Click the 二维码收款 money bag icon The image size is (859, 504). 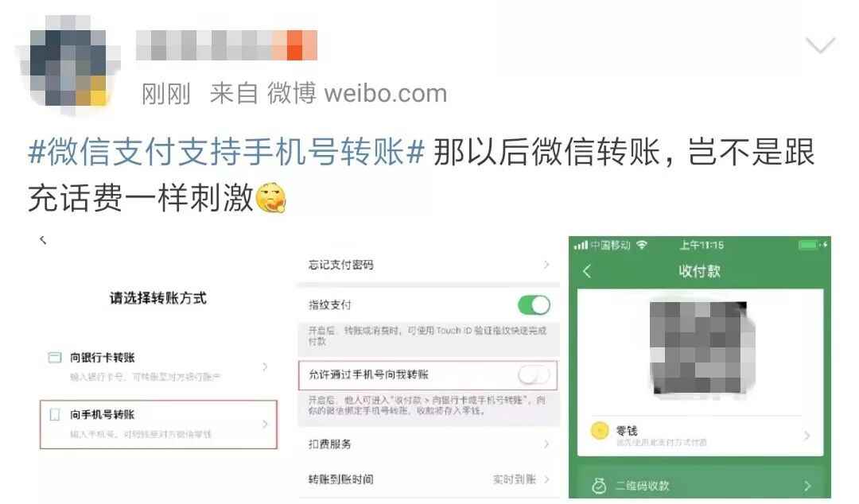[x=599, y=486]
